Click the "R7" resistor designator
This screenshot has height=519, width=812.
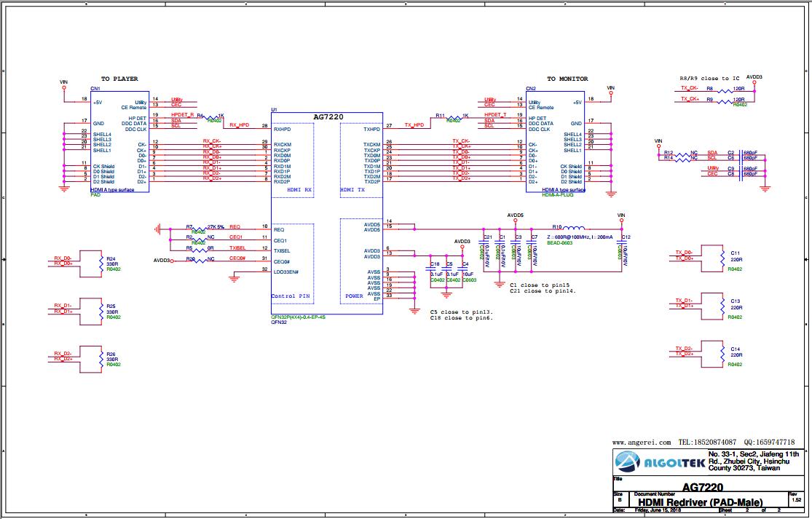point(189,226)
